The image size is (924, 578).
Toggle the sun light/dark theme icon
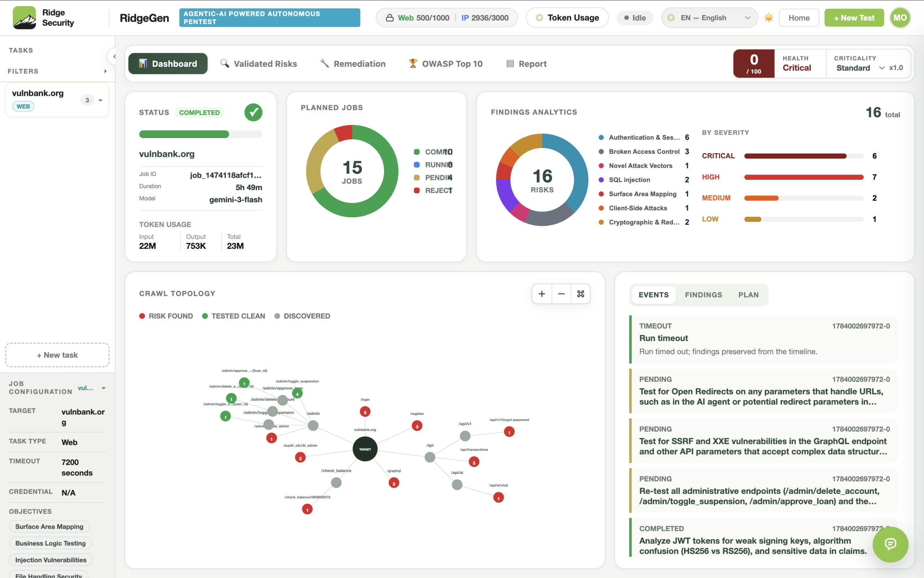(768, 18)
